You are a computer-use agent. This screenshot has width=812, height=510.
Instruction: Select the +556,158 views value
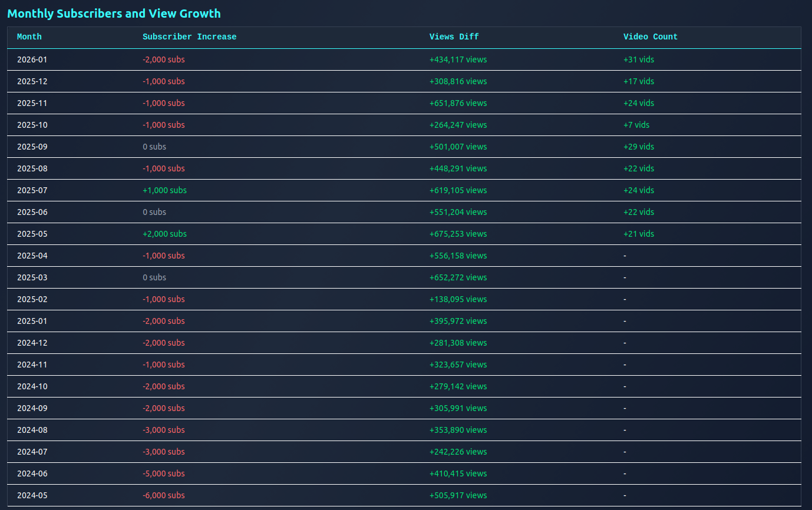458,256
